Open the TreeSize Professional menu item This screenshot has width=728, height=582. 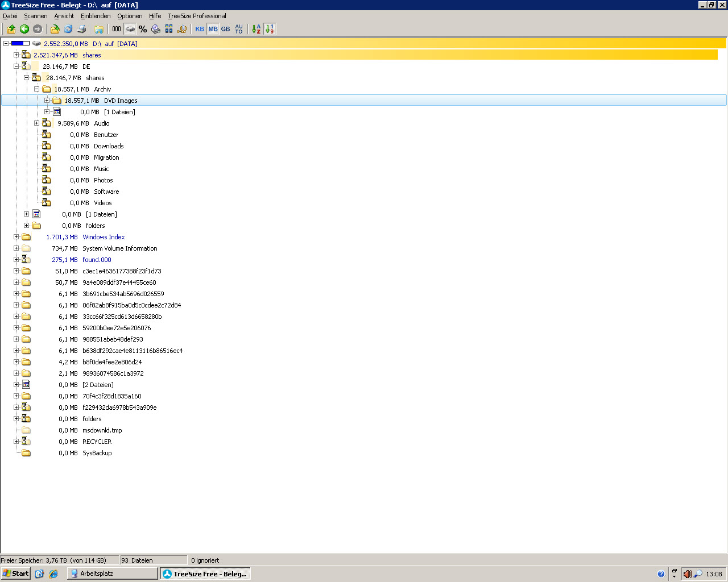[x=197, y=16]
